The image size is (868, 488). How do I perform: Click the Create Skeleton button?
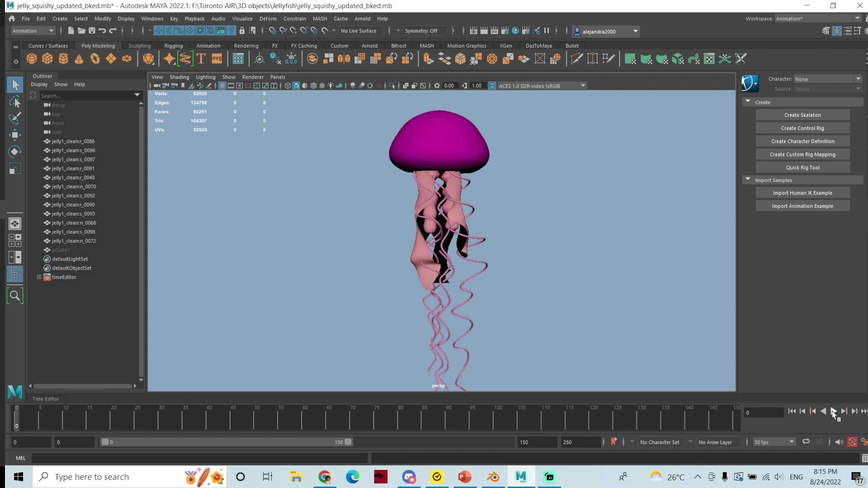[x=802, y=115]
